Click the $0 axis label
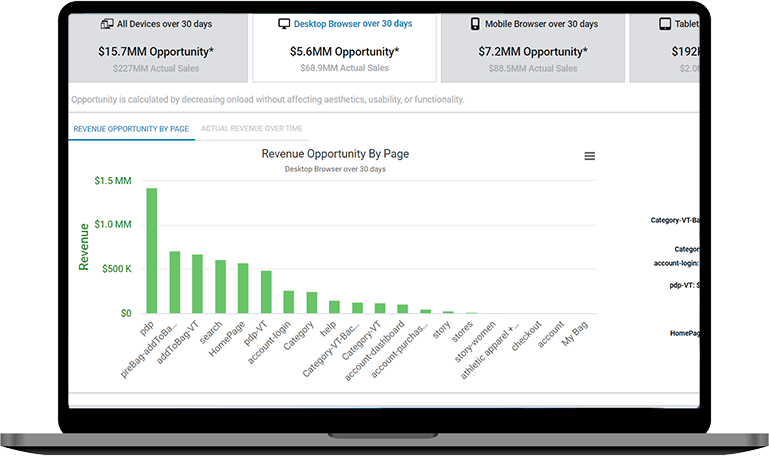The width and height of the screenshot is (769, 456). click(126, 313)
